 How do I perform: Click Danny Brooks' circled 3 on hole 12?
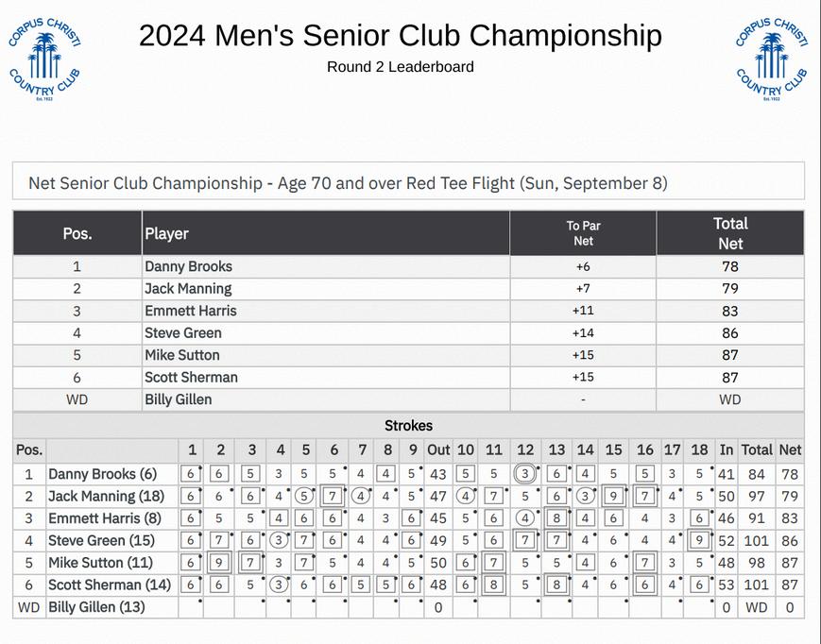(x=525, y=474)
